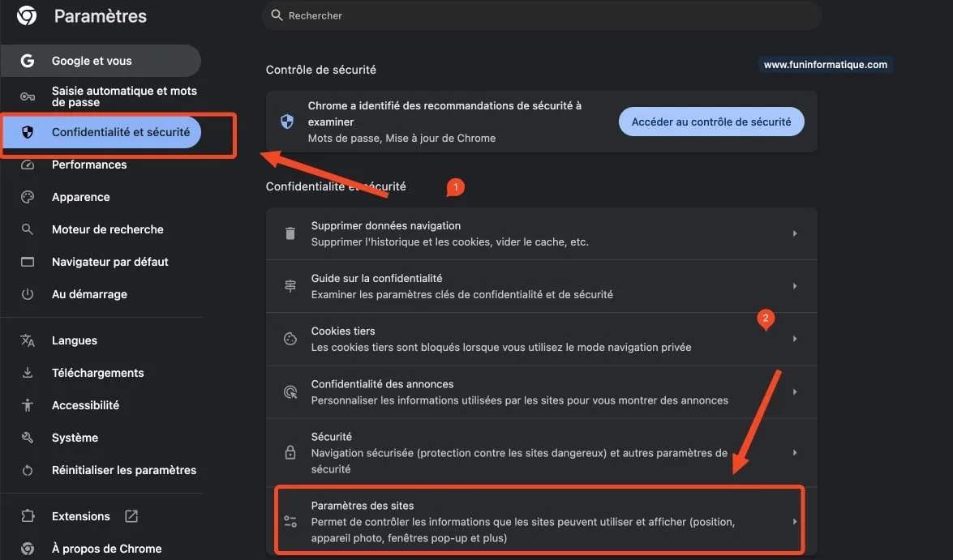
Task: Expand the Paramètres des sites chevron
Action: [795, 520]
